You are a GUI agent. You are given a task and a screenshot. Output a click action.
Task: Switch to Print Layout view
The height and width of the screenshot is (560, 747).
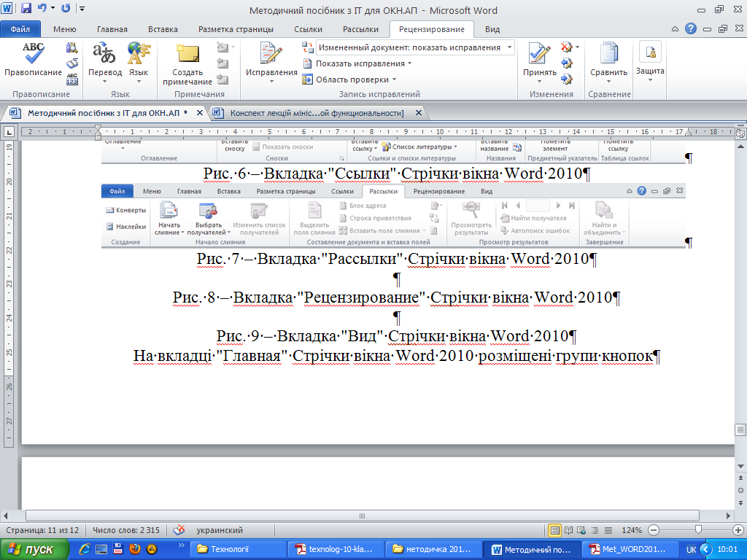554,530
